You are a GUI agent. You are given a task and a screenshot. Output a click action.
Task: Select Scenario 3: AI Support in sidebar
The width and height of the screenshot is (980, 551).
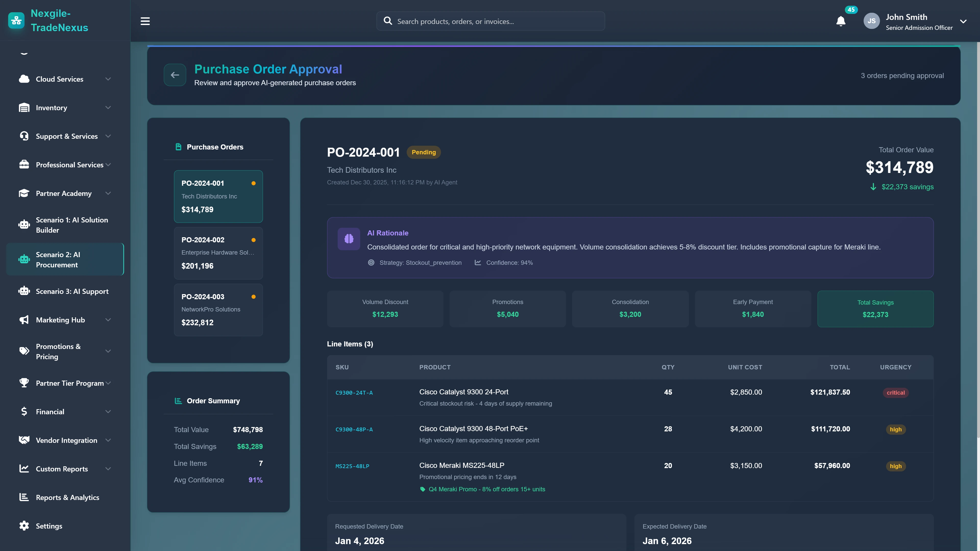(x=72, y=291)
